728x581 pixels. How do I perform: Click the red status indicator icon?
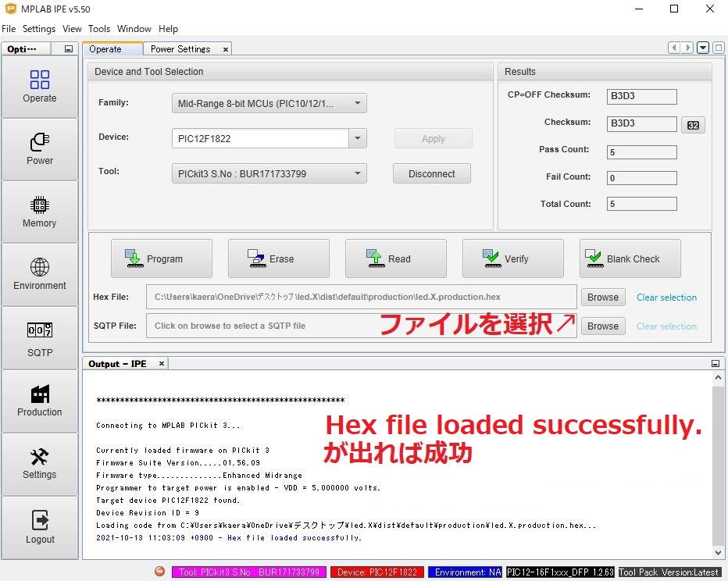tap(159, 572)
